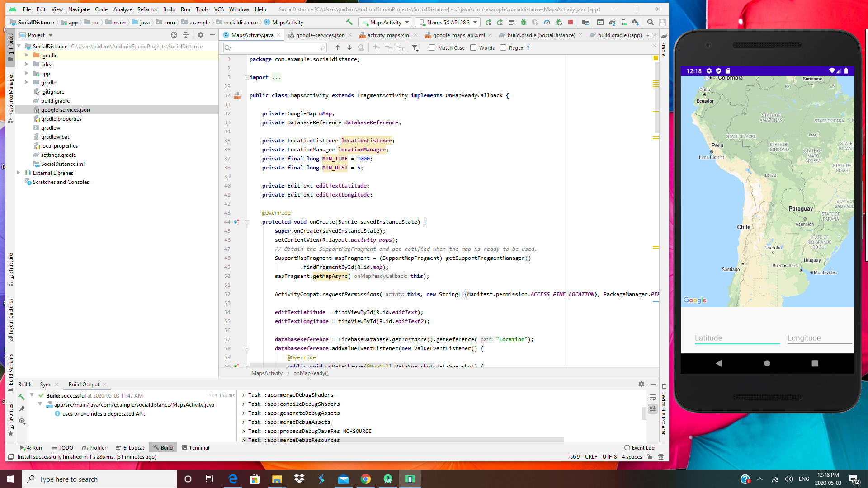Open Terminal tool window button

coord(196,448)
